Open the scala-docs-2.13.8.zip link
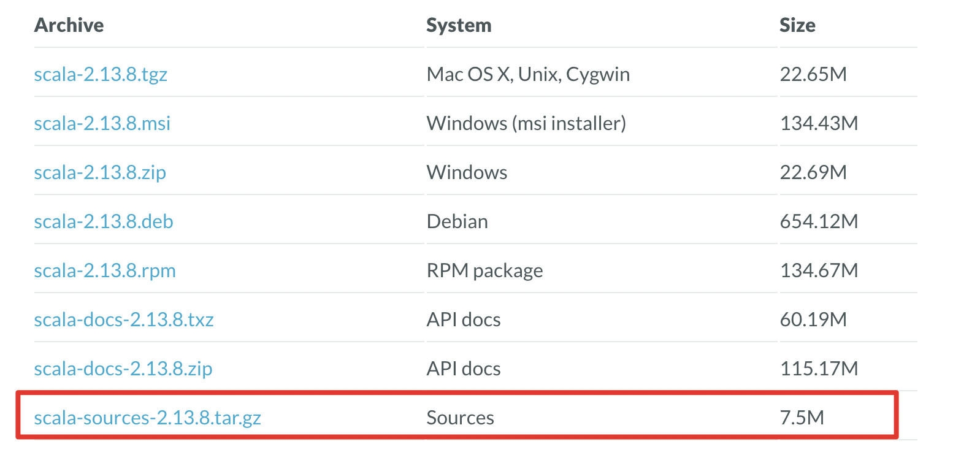This screenshot has width=980, height=471. (123, 369)
